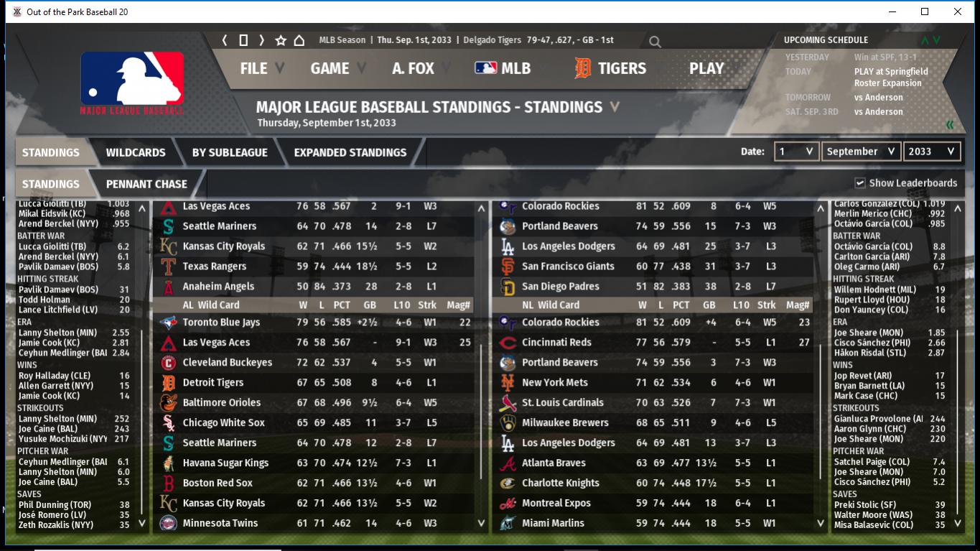Open Preki Stolic (SF) in Saves leaders
Image resolution: width=980 pixels, height=551 pixels.
[866, 505]
